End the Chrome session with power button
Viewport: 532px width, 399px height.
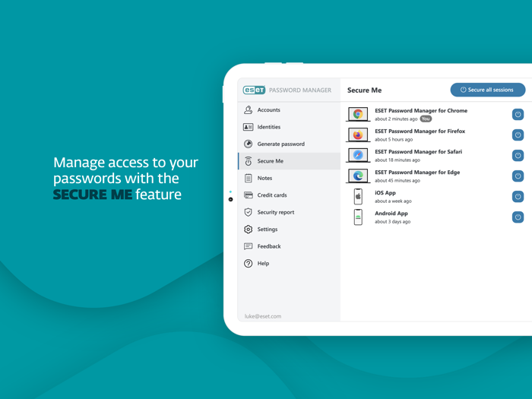518,114
